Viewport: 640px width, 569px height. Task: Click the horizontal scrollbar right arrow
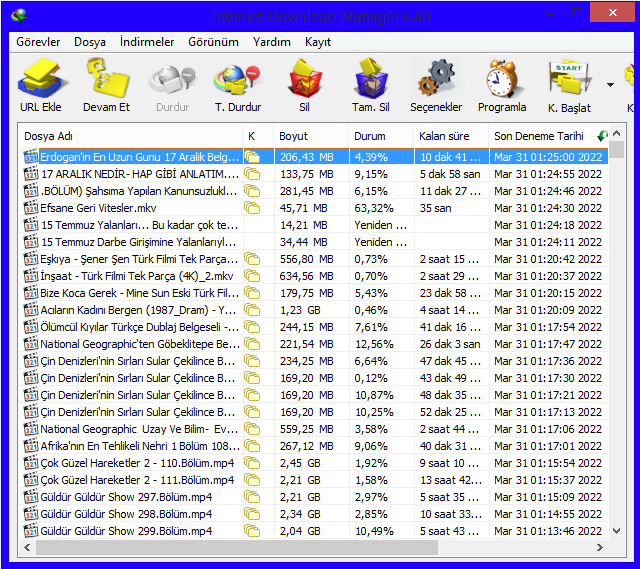(x=600, y=547)
